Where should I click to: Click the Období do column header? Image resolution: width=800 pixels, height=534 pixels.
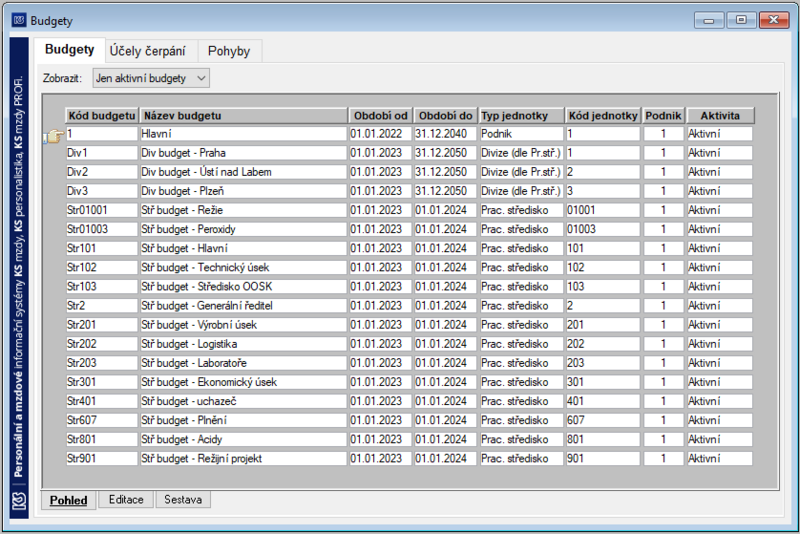click(x=445, y=116)
